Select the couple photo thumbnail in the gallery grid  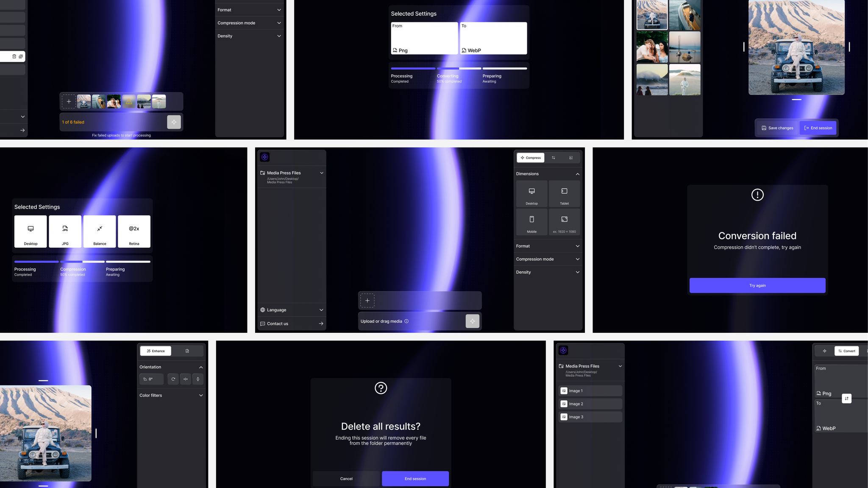[x=652, y=47]
